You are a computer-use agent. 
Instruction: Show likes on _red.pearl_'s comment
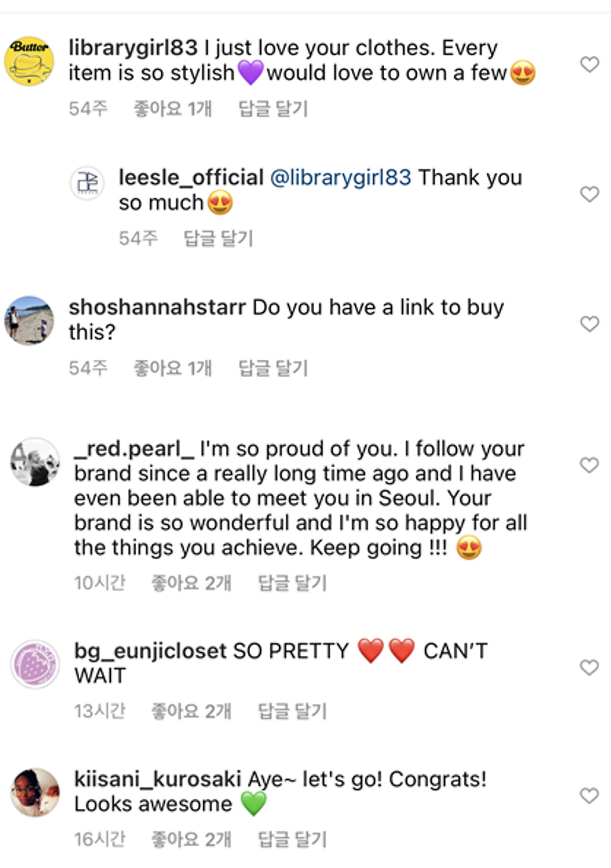pyautogui.click(x=191, y=583)
